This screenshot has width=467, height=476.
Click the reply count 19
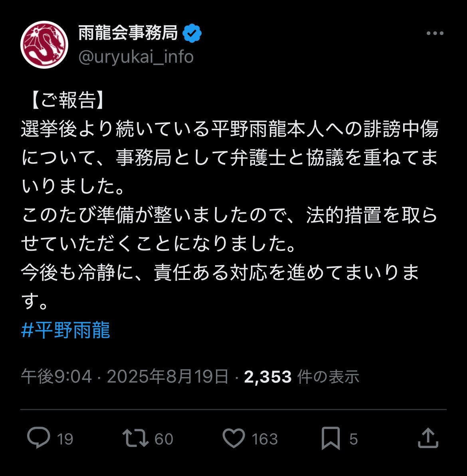pos(65,439)
